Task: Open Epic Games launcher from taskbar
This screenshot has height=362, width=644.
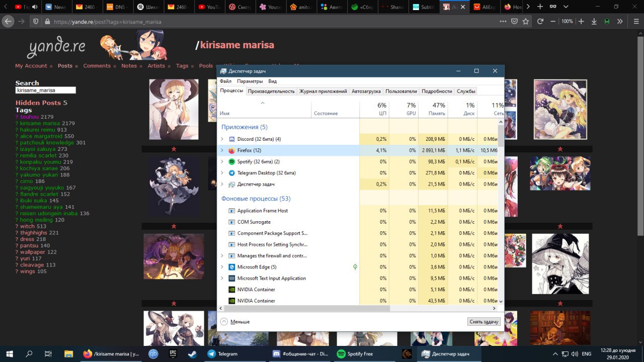Action: [x=173, y=354]
